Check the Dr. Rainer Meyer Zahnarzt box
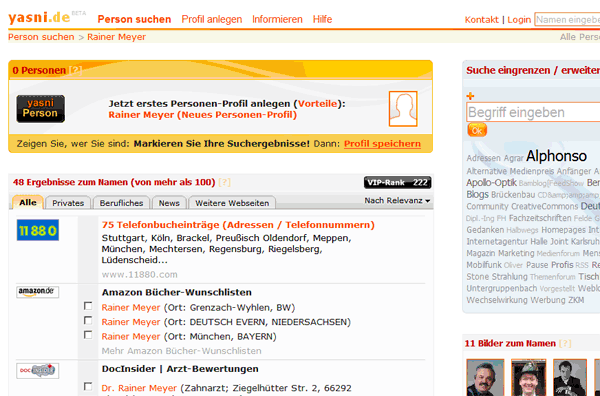The height and width of the screenshot is (396, 600). [88, 386]
